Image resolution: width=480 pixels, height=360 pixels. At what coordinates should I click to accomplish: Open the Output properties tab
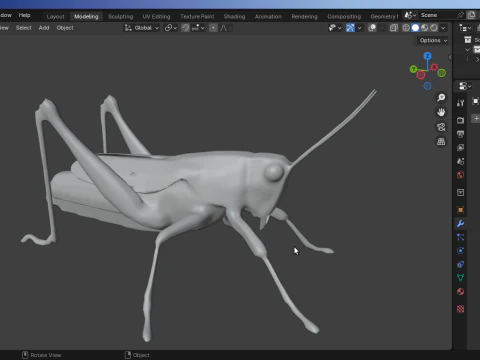click(460, 134)
